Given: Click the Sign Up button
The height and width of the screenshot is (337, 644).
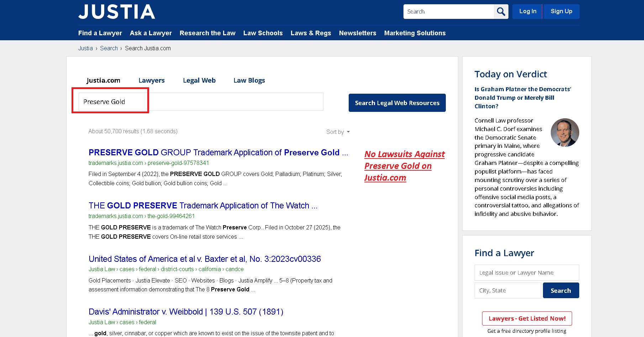Looking at the screenshot, I should pos(561,11).
